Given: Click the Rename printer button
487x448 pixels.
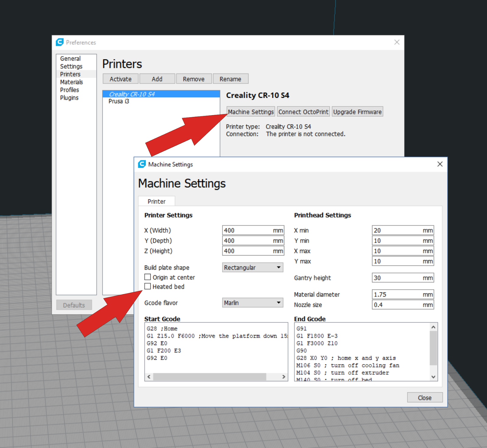Looking at the screenshot, I should [x=230, y=79].
